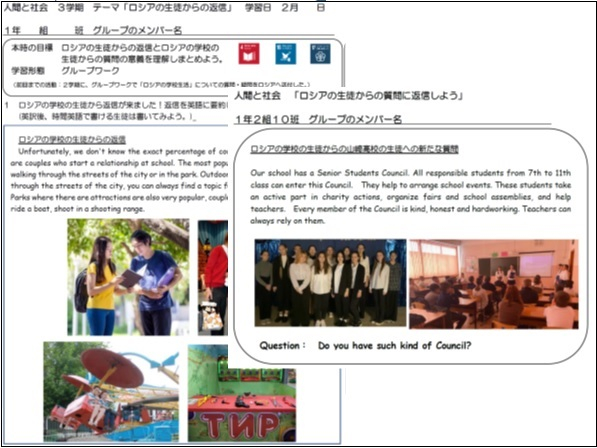Select the amusement park ride photo
597x448 pixels.
click(x=111, y=391)
